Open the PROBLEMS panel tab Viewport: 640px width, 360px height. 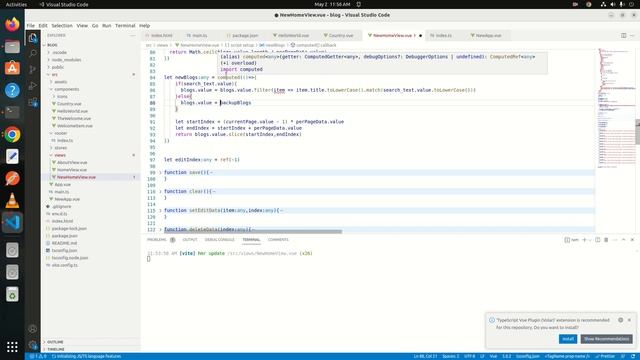click(157, 240)
